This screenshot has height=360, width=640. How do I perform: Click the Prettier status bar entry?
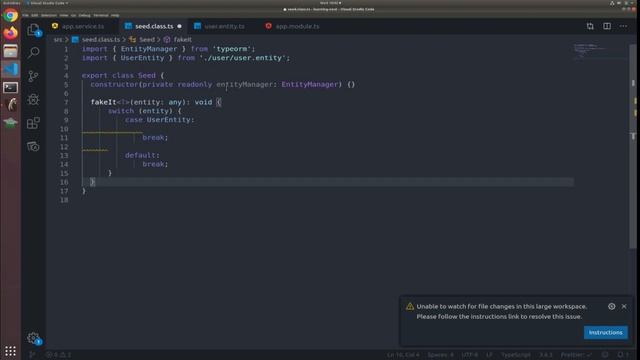click(576, 355)
